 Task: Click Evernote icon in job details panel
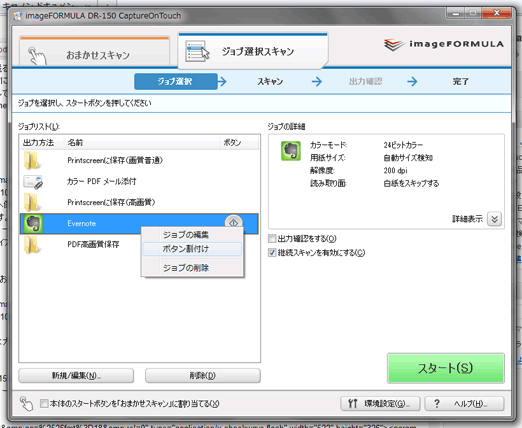[x=291, y=151]
